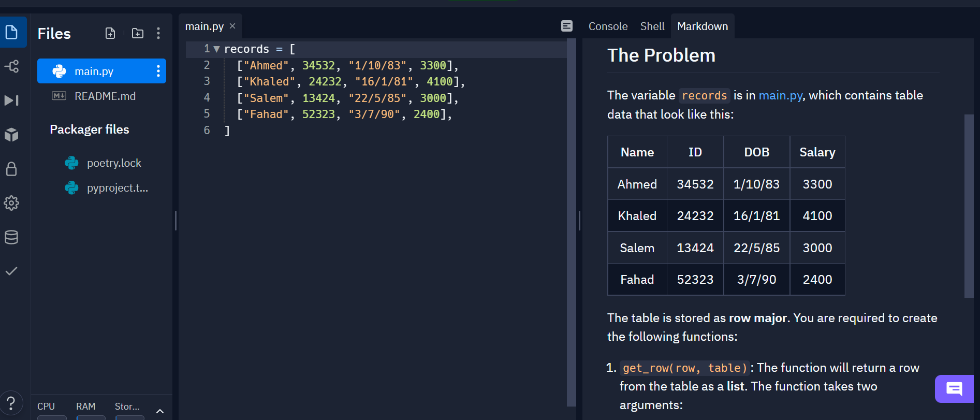Switch to the Console tab
The height and width of the screenshot is (420, 980).
coord(608,26)
